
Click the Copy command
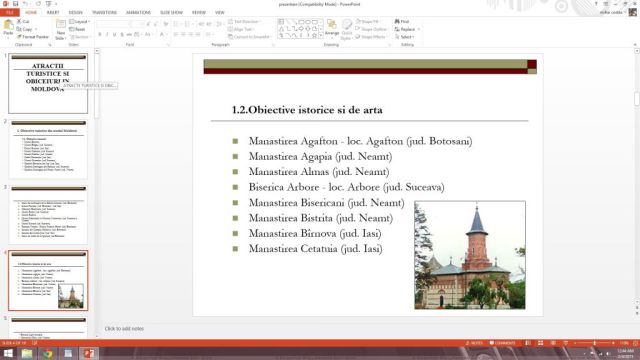(25, 29)
